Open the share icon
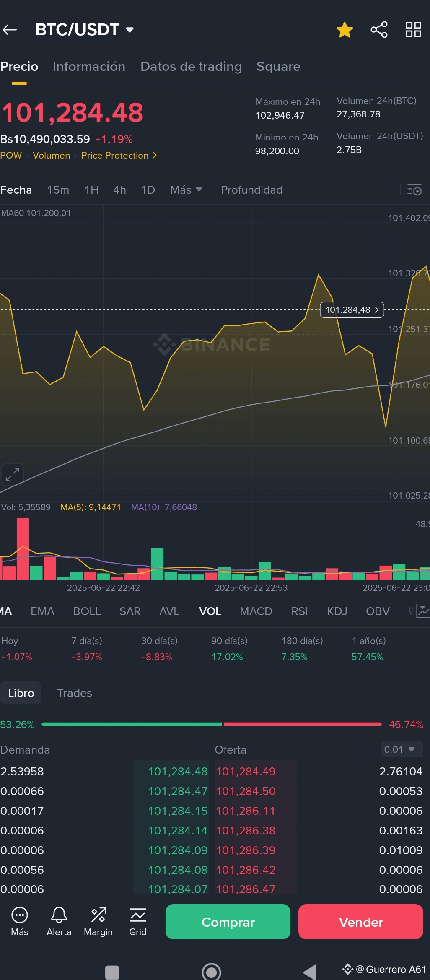Screen dimensions: 430x980 (379, 30)
